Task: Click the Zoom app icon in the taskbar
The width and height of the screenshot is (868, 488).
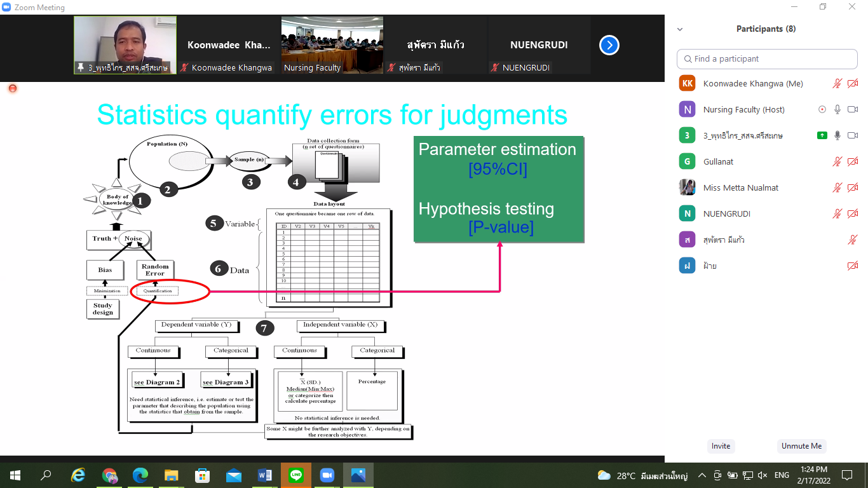Action: point(327,475)
